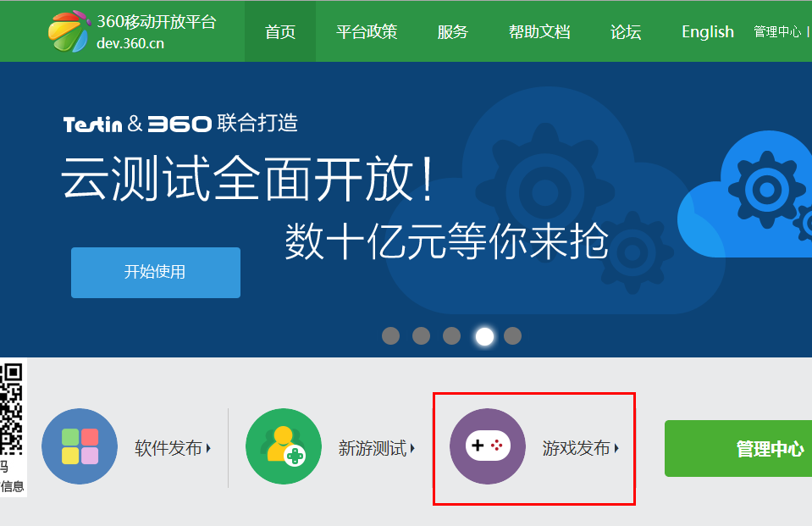Select the first carousel dot
Viewport: 812px width, 526px height.
[x=390, y=335]
